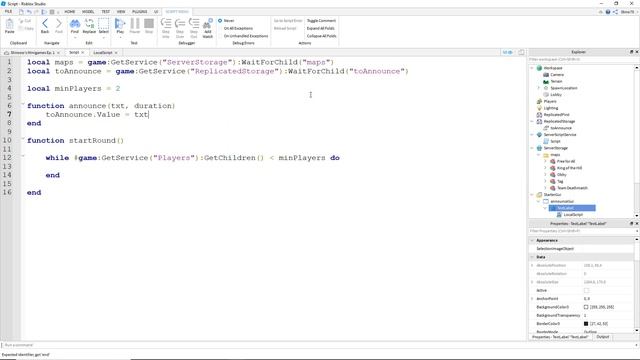Viewport: 640px width, 360px height.
Task: Select the Lighting service in Explorer
Action: coord(547,108)
